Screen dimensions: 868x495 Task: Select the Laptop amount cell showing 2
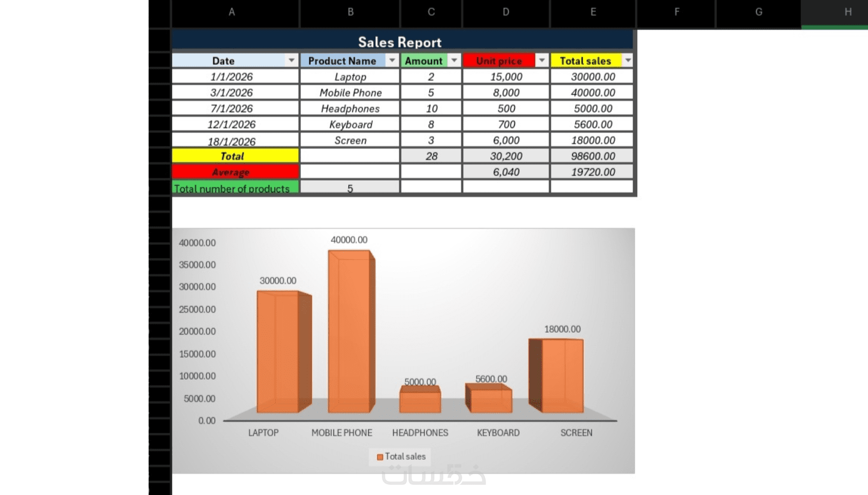click(x=431, y=77)
